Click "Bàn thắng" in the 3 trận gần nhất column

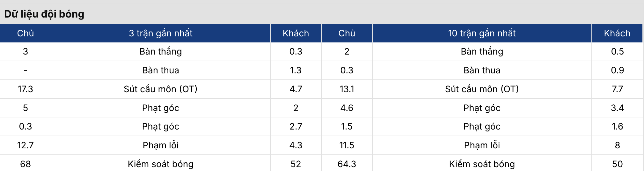click(160, 51)
